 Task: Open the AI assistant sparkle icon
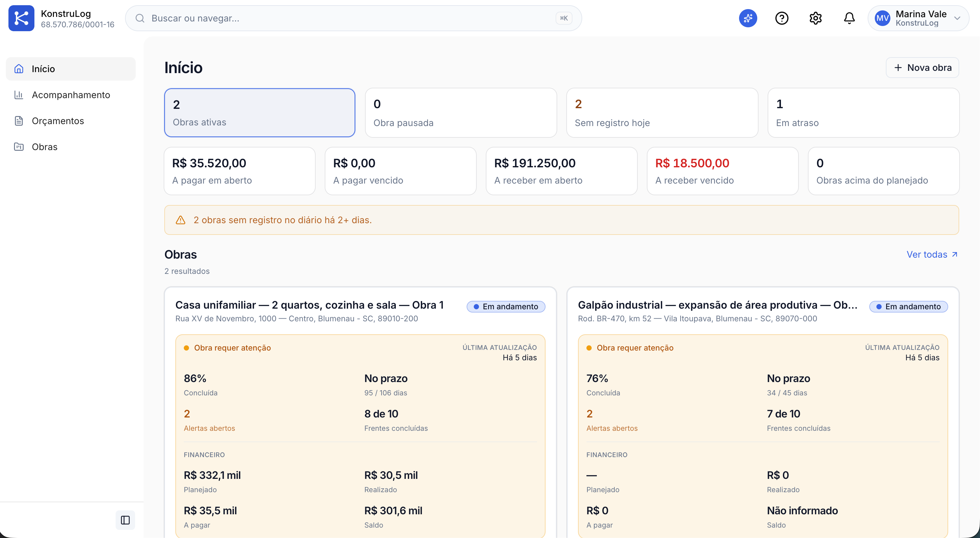point(748,18)
